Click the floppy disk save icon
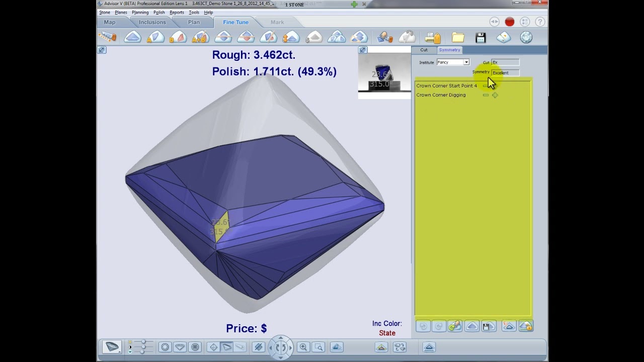This screenshot has height=362, width=644. [480, 37]
